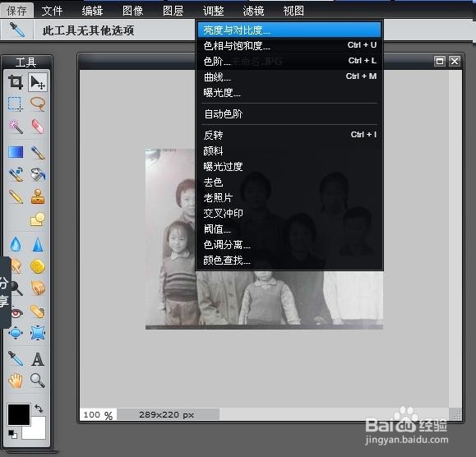Close the image document window
This screenshot has width=476, height=457.
(x=455, y=62)
